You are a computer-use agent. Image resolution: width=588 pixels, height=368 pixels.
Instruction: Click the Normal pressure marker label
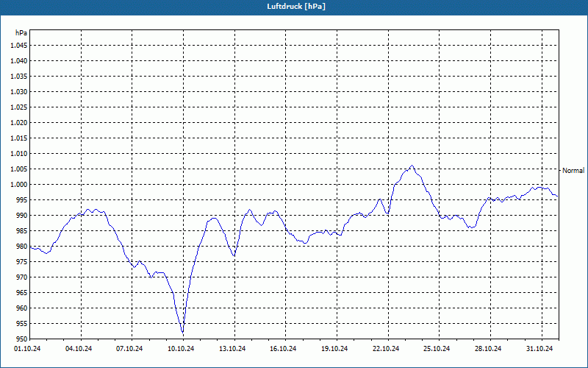[x=573, y=171]
